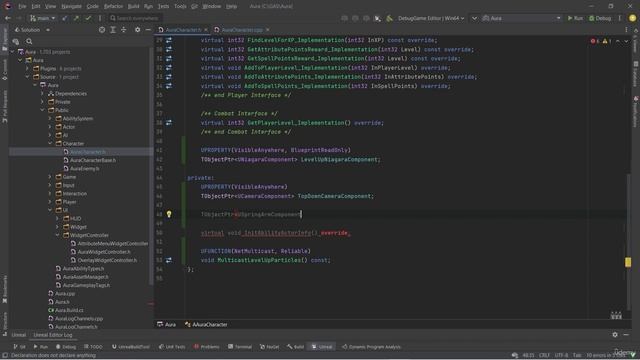Click the Search everywhere field
640x360 pixels.
coord(135,18)
